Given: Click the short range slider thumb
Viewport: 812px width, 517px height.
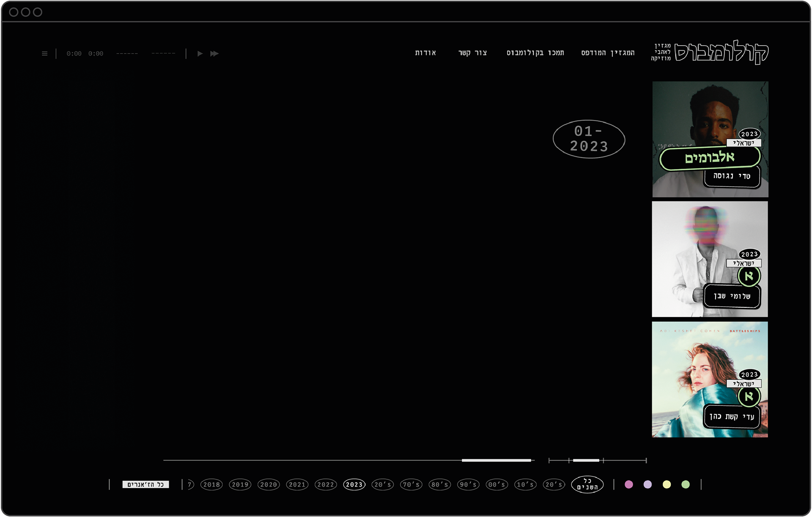Looking at the screenshot, I should coord(586,460).
